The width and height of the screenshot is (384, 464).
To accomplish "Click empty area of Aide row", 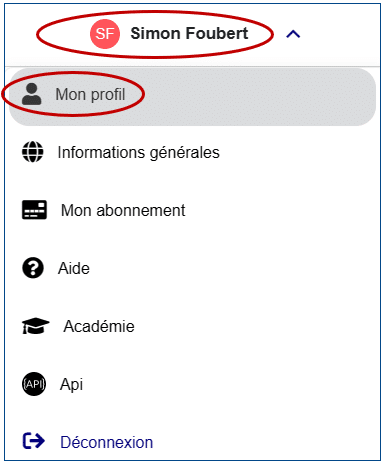I will pos(233,268).
